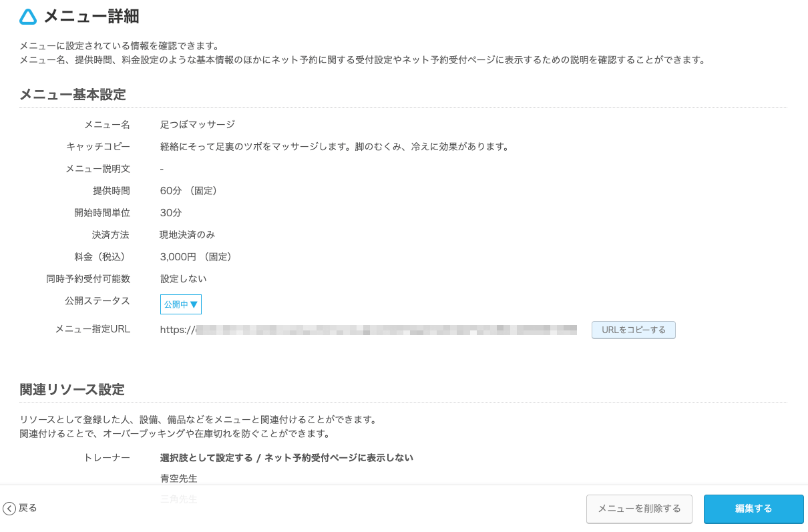Select trainer 青空先生 in the resource list

coord(178,477)
